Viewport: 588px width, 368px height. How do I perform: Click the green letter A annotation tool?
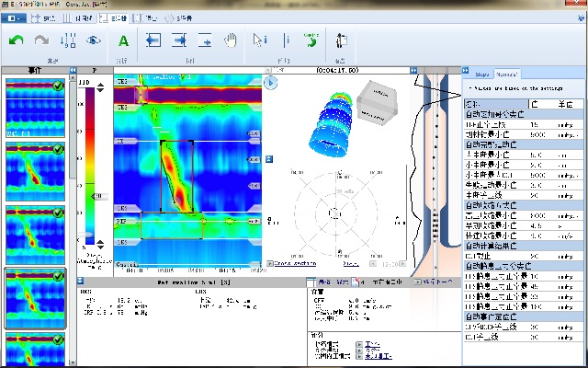click(123, 40)
